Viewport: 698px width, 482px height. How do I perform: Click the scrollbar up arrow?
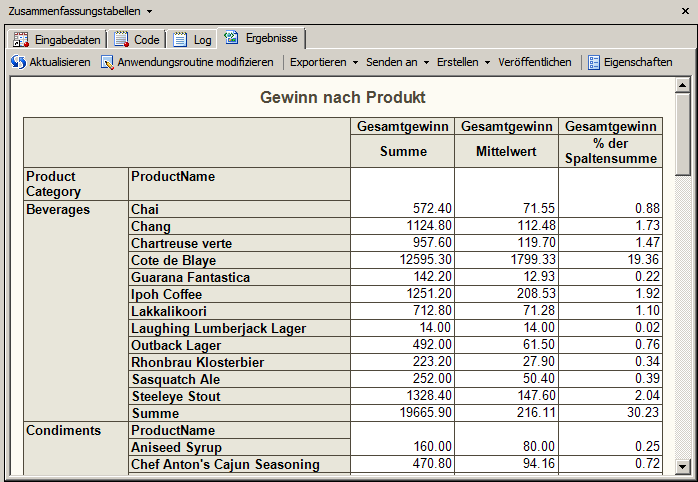[682, 86]
